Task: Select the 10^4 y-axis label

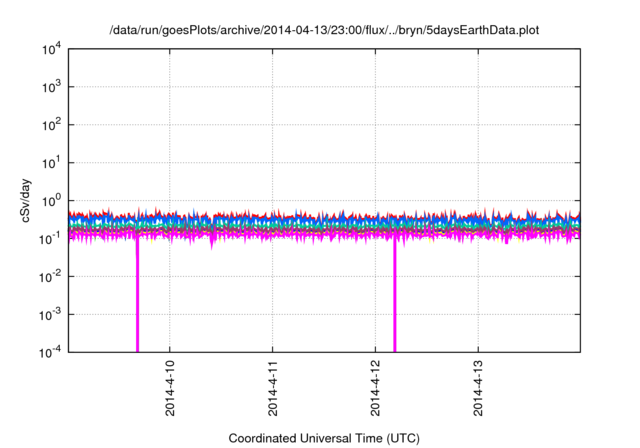Action: point(52,50)
